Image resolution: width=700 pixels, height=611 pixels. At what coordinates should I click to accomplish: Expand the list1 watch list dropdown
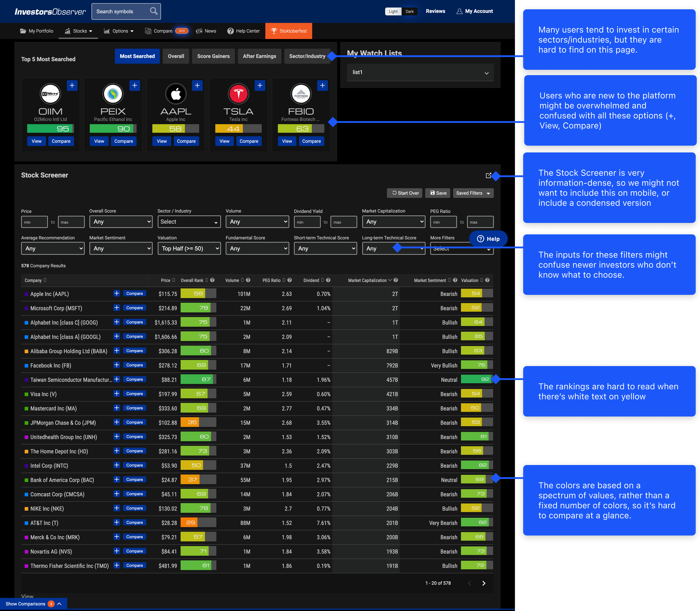(x=420, y=72)
